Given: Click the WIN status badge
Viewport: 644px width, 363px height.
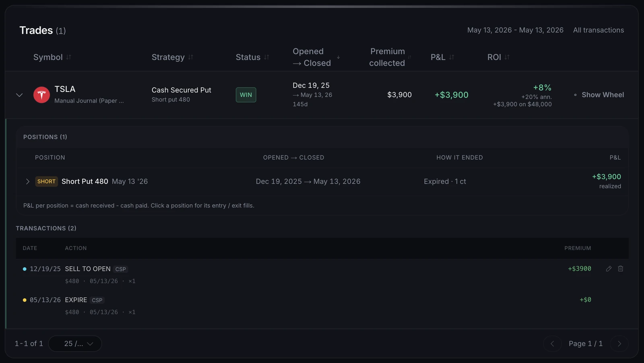Looking at the screenshot, I should coord(246,95).
